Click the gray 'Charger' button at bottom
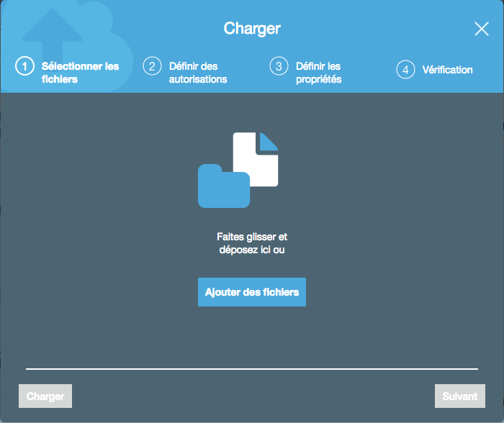Screen dimensions: 504x423 point(45,396)
